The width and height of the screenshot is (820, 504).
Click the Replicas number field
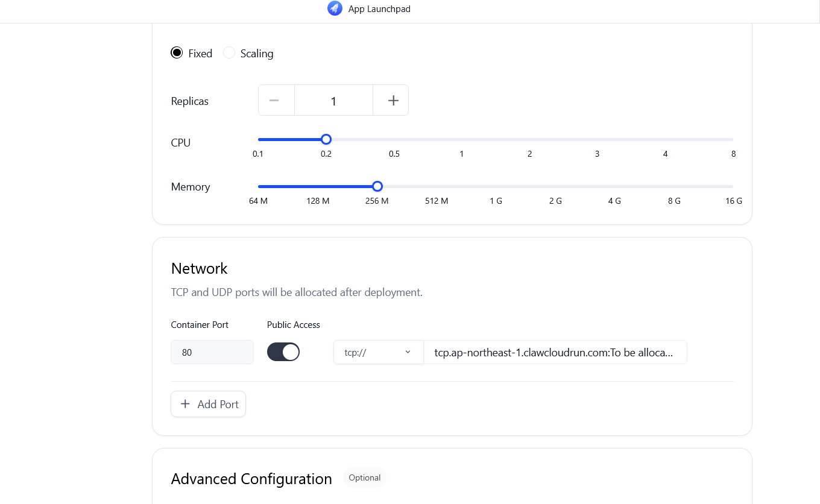[333, 100]
